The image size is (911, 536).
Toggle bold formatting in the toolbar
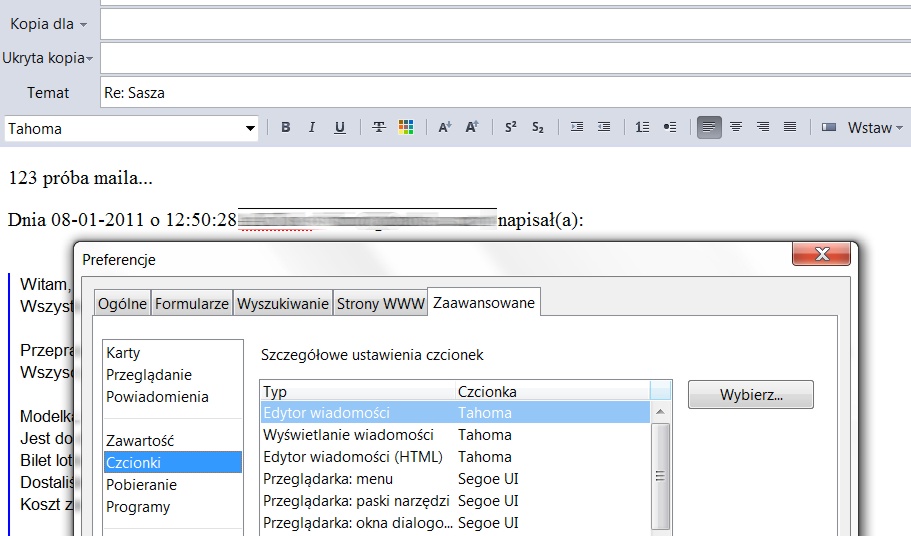click(285, 128)
